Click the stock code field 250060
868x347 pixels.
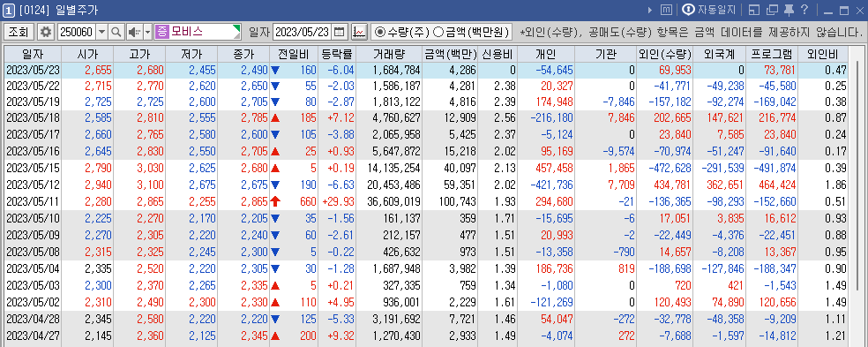click(x=77, y=32)
